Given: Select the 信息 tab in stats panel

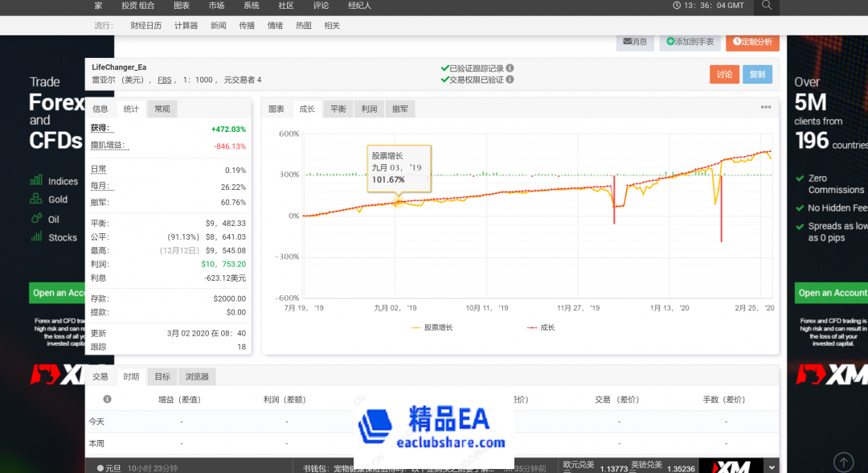Looking at the screenshot, I should pyautogui.click(x=100, y=109).
